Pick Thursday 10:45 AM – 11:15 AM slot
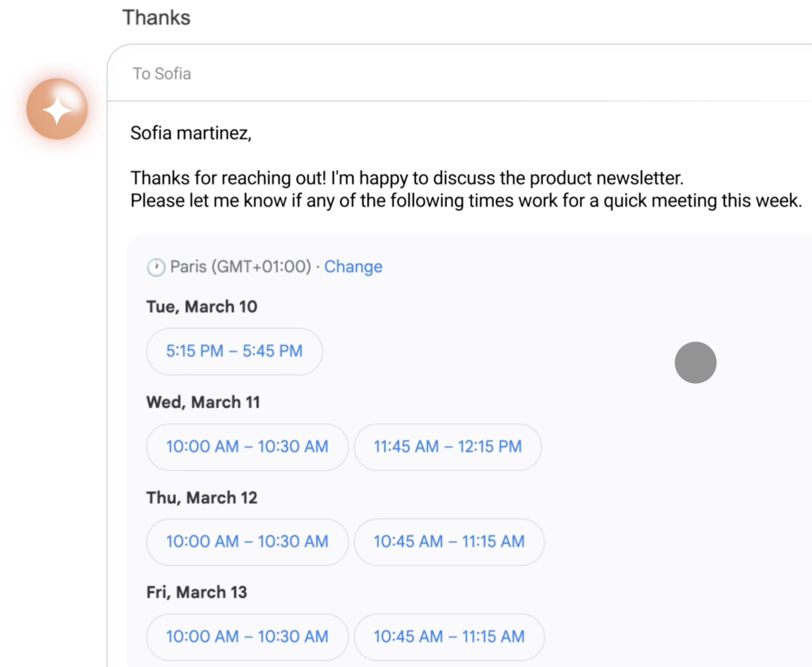 point(449,542)
